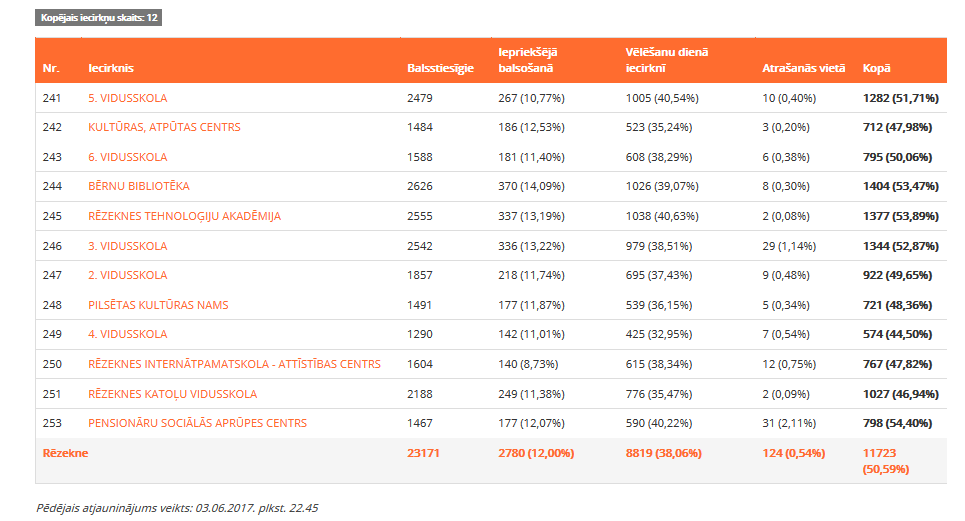Select RĒZEKNES KATOĻU VIDUSSKOLA link
Screen dimensions: 965x521
tap(172, 394)
